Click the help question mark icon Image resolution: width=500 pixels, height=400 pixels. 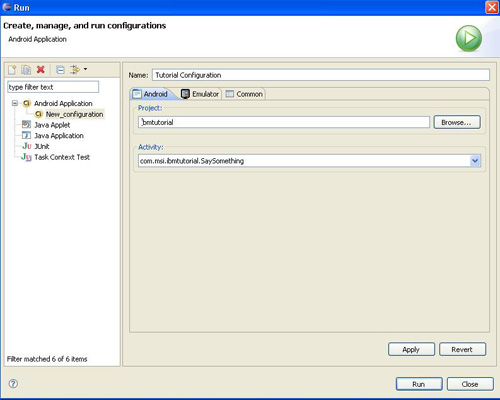[x=13, y=384]
